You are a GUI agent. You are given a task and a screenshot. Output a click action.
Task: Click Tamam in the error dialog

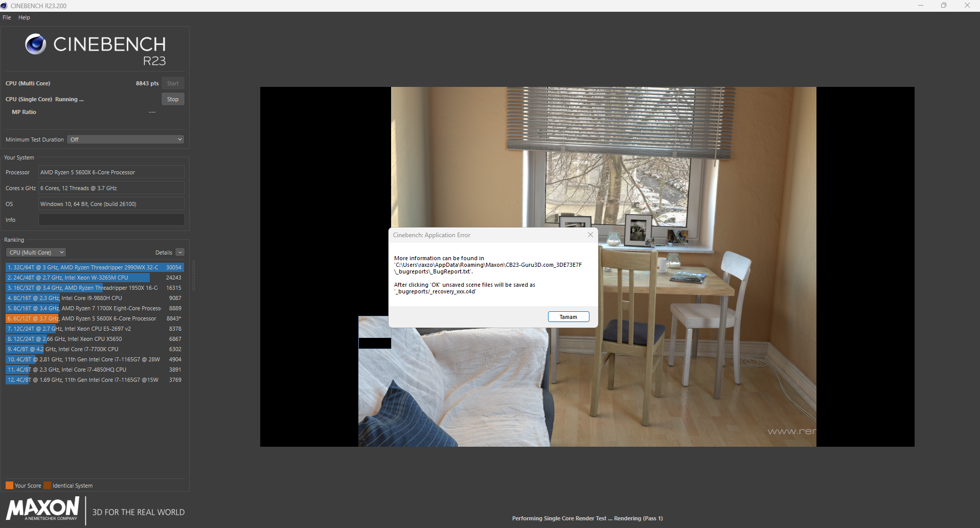[568, 317]
